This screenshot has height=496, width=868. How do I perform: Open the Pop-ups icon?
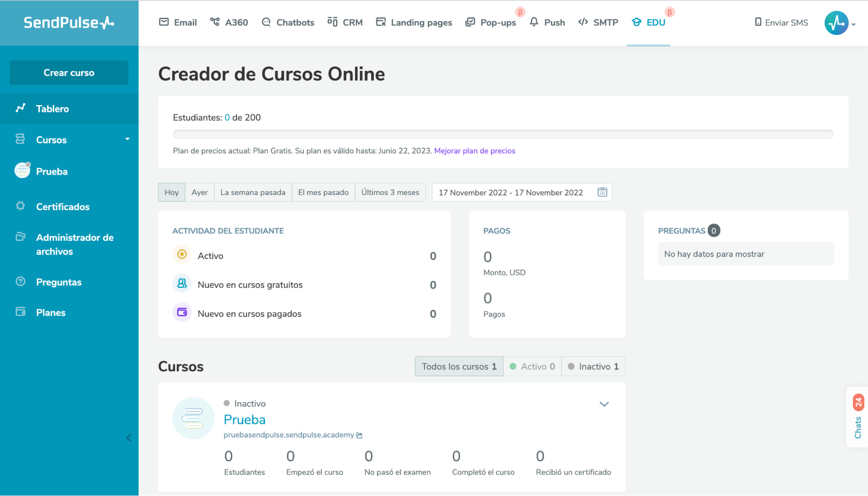pyautogui.click(x=470, y=22)
